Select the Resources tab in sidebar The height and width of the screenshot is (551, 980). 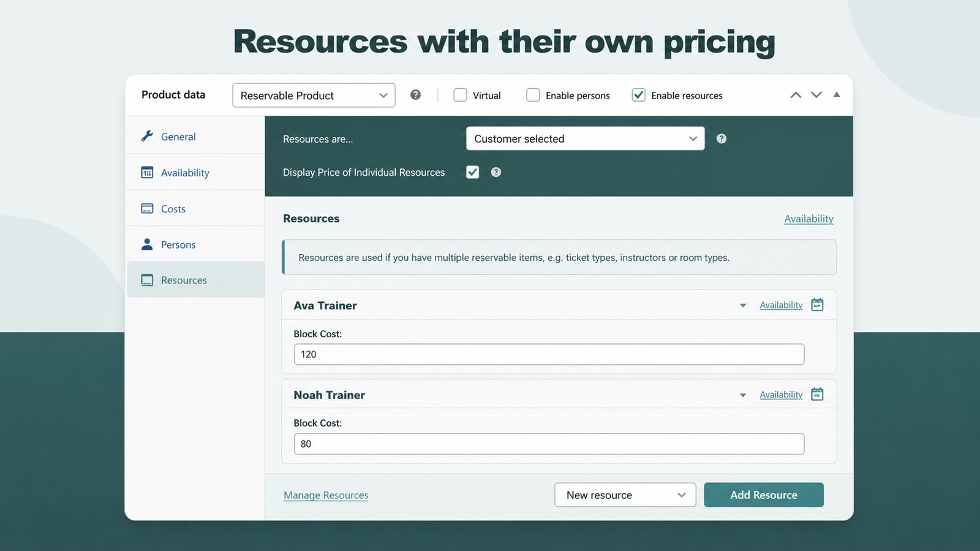195,280
